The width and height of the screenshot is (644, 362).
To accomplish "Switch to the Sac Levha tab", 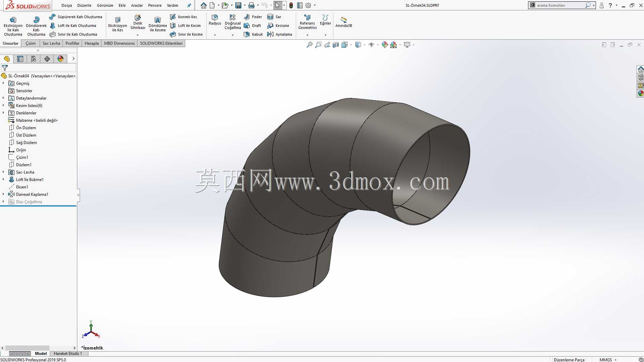I will (51, 43).
